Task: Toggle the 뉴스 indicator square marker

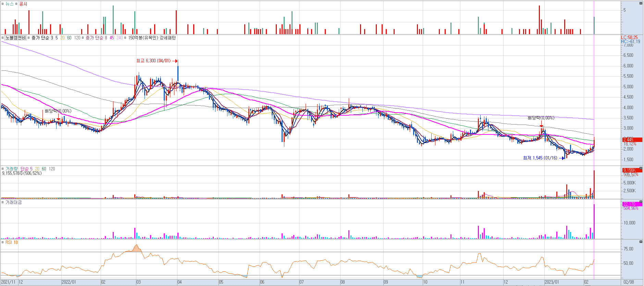Action: tap(3, 4)
